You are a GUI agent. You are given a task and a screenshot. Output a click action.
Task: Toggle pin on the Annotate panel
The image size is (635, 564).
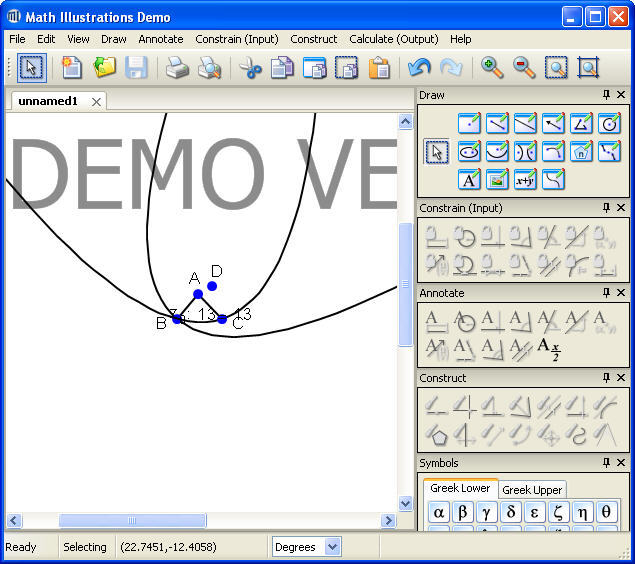(x=606, y=292)
